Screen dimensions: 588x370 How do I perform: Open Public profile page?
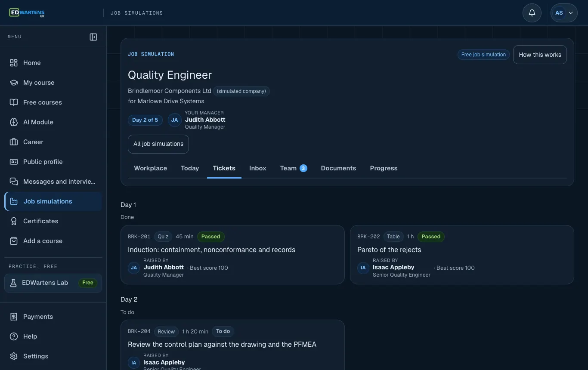53,162
